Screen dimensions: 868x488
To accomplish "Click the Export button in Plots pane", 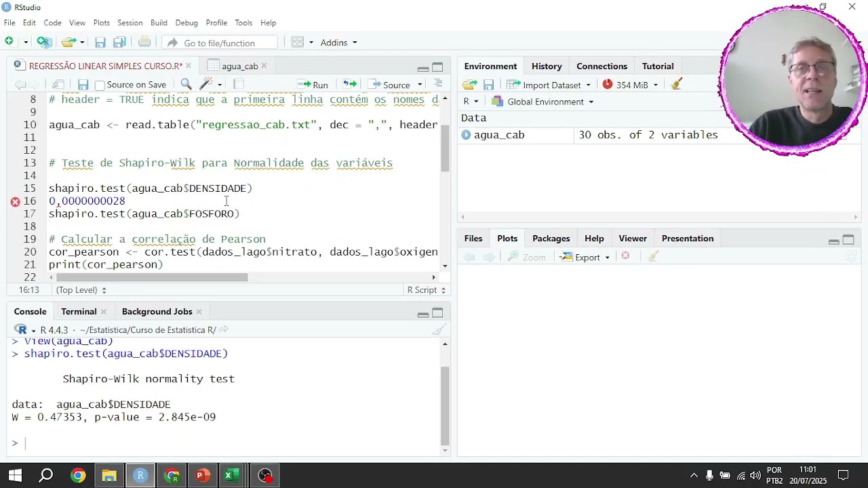I will (x=581, y=258).
